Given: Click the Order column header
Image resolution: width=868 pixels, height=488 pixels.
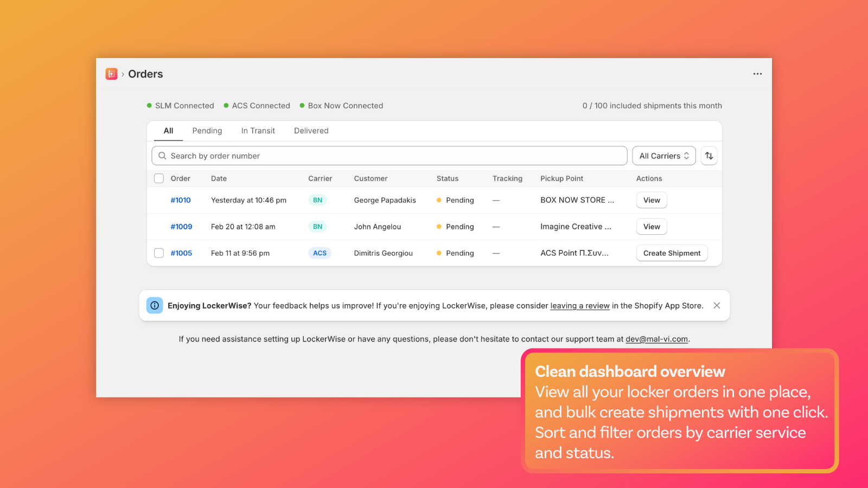Looking at the screenshot, I should point(180,178).
